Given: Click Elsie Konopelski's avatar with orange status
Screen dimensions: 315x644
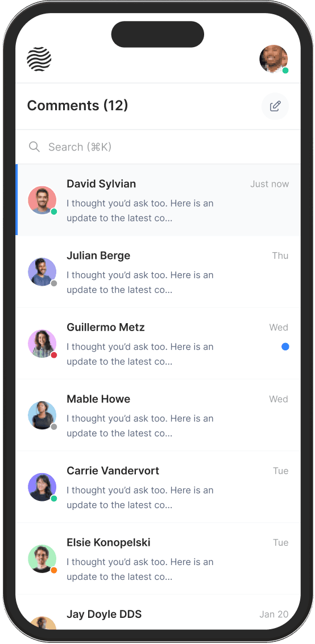Looking at the screenshot, I should (42, 559).
